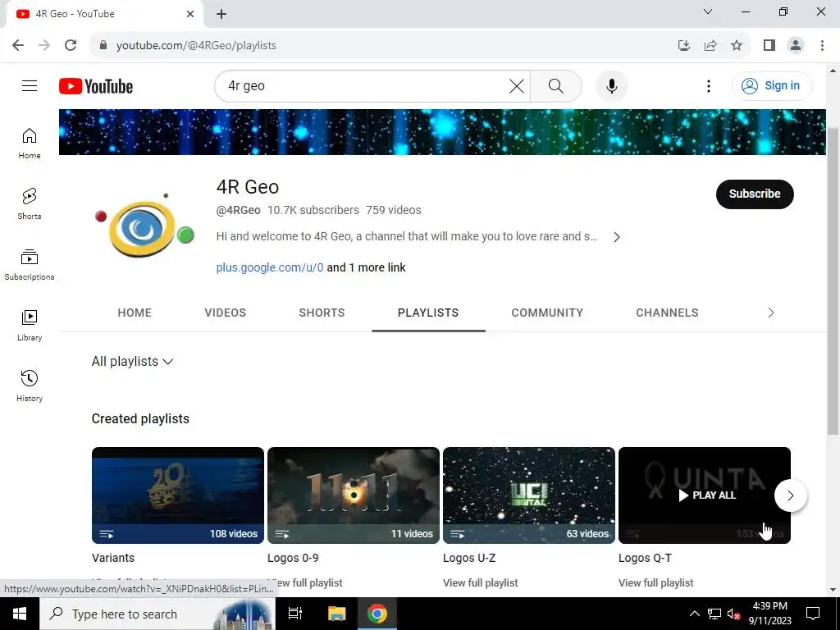The image size is (840, 630).
Task: Open File Explorer from the taskbar
Action: point(337,614)
